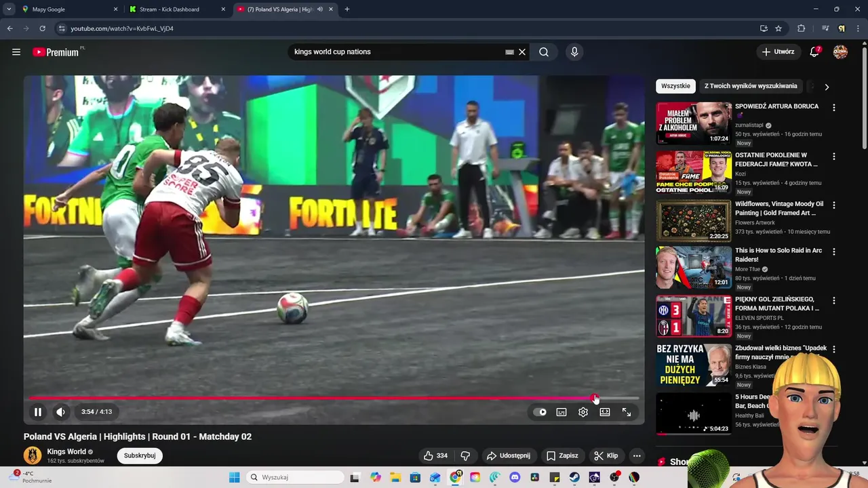Dislike the video

[465, 455]
